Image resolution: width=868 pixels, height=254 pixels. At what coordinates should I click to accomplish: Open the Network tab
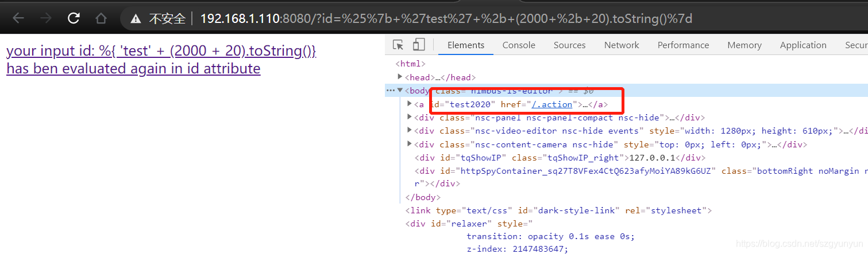tap(622, 45)
